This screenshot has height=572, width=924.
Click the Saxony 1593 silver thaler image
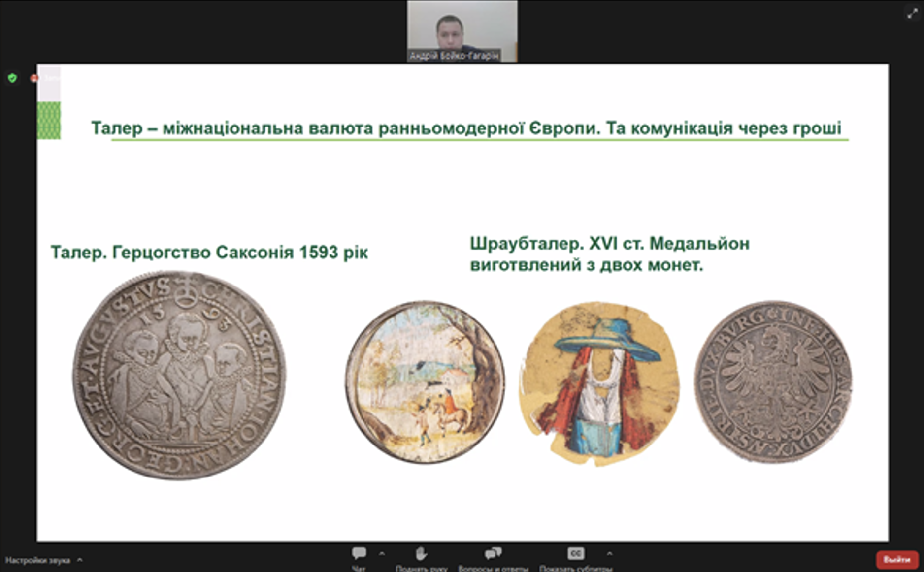tap(180, 375)
